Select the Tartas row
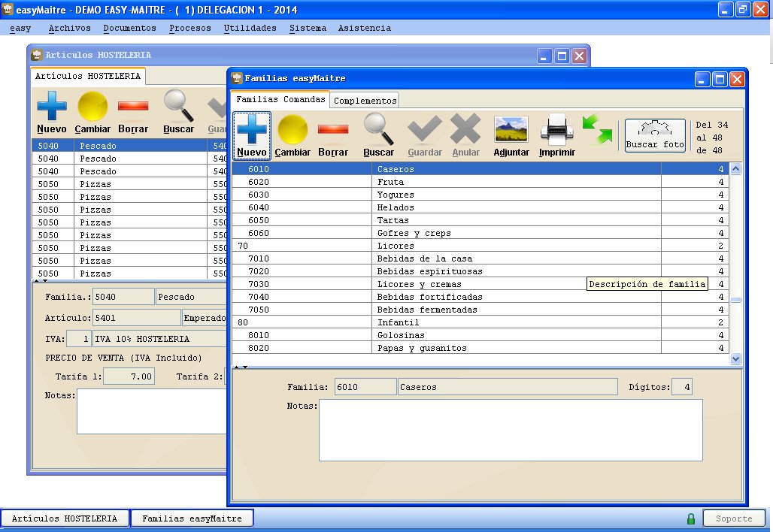The height and width of the screenshot is (532, 773). [x=480, y=220]
